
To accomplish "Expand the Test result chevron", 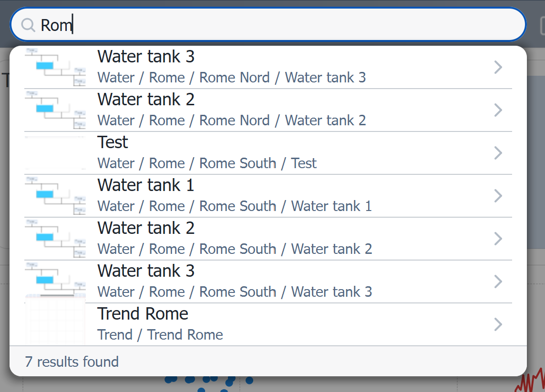I will coord(498,153).
